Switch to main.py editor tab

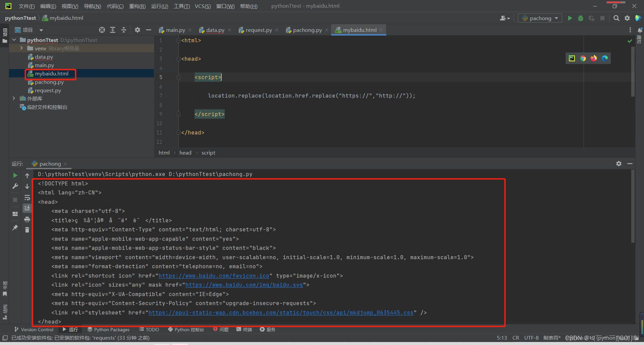(x=175, y=30)
